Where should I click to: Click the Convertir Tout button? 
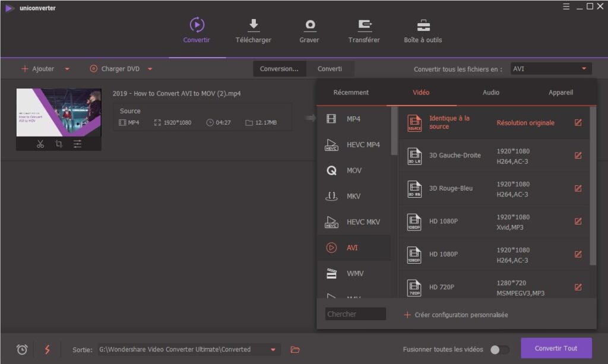(556, 348)
